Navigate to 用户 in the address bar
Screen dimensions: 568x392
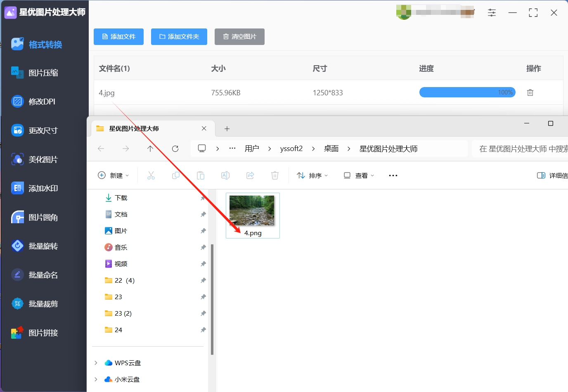[252, 149]
